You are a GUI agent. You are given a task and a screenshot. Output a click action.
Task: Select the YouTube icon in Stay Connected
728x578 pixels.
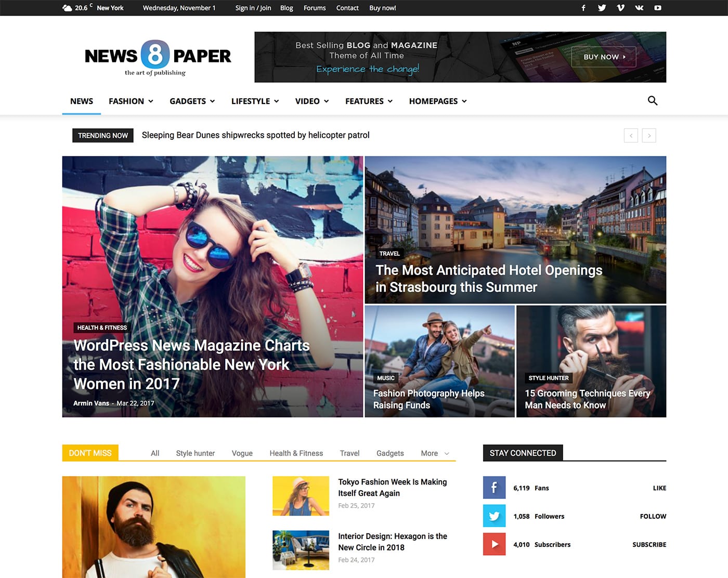494,544
